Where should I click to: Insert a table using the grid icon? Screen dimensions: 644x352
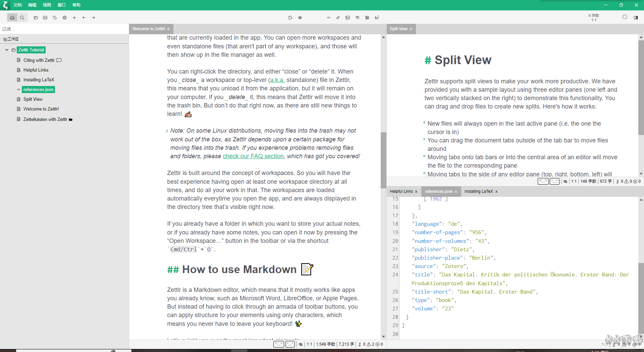[367, 18]
